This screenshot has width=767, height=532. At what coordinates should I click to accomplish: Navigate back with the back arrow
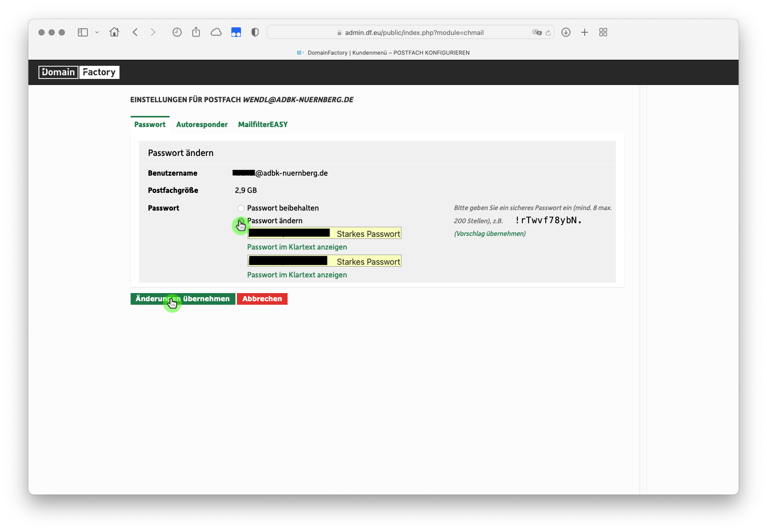tap(135, 32)
